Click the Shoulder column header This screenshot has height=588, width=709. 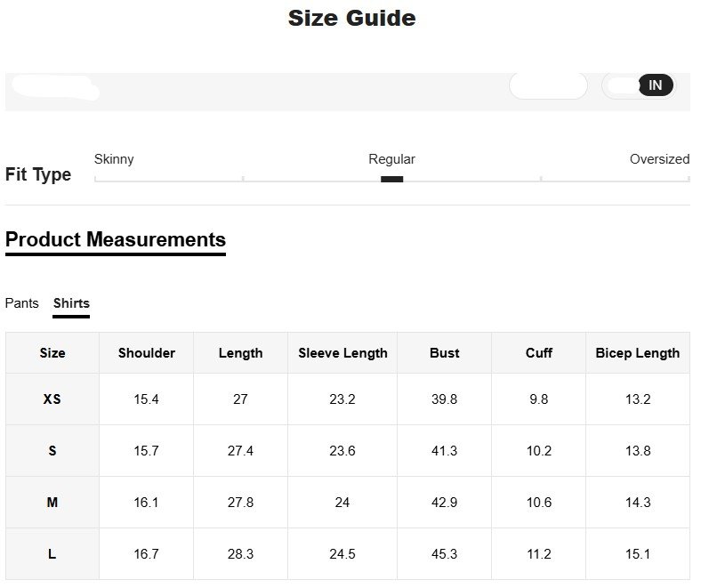[147, 353]
